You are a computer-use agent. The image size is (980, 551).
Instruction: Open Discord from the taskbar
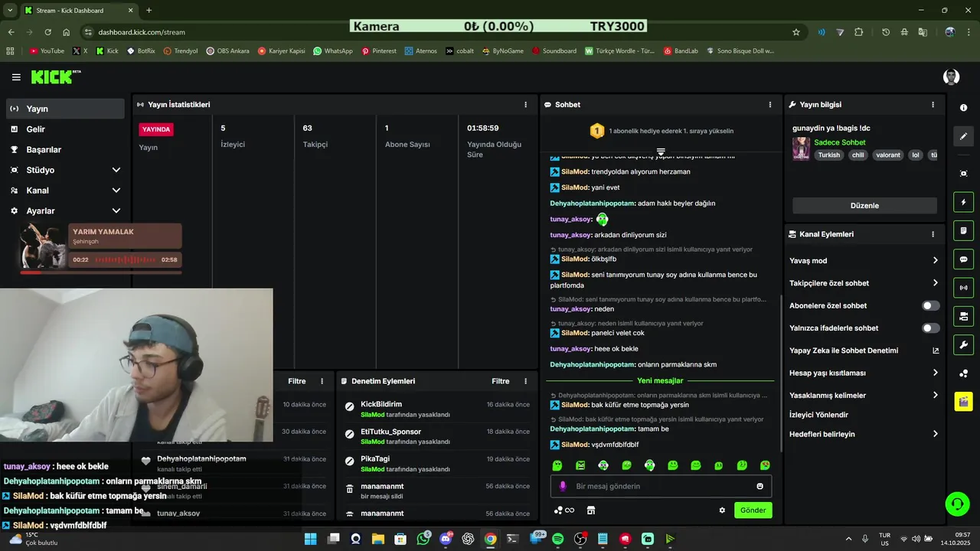click(x=446, y=539)
